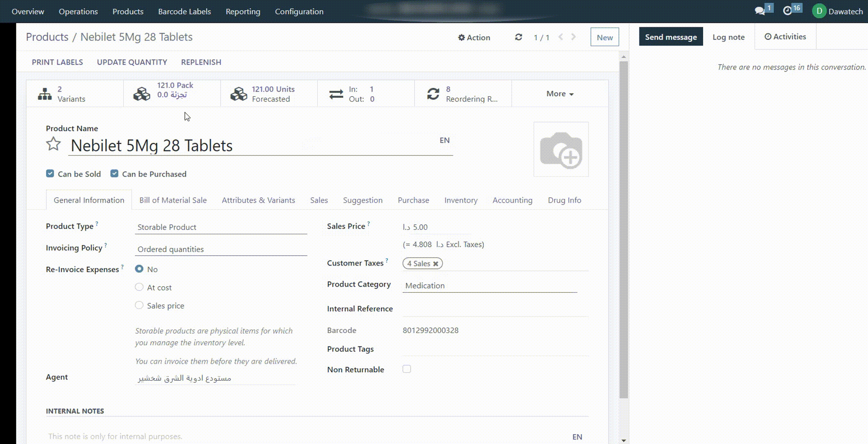Open the Barcode Labels menu
The width and height of the screenshot is (868, 444).
pyautogui.click(x=185, y=12)
